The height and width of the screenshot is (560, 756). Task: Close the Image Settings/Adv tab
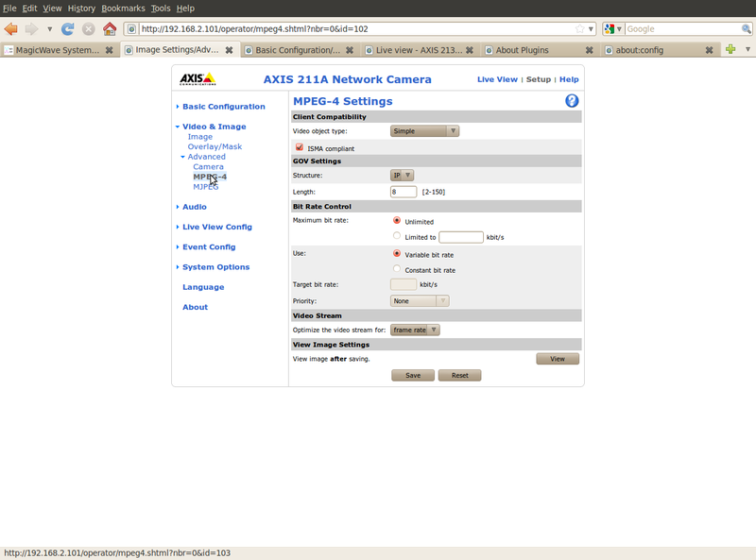pyautogui.click(x=230, y=50)
